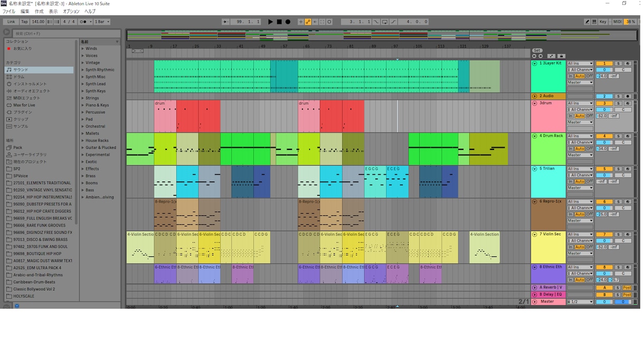Click the next locator arrow
Image resolution: width=644 pixels, height=362 pixels.
541,56
